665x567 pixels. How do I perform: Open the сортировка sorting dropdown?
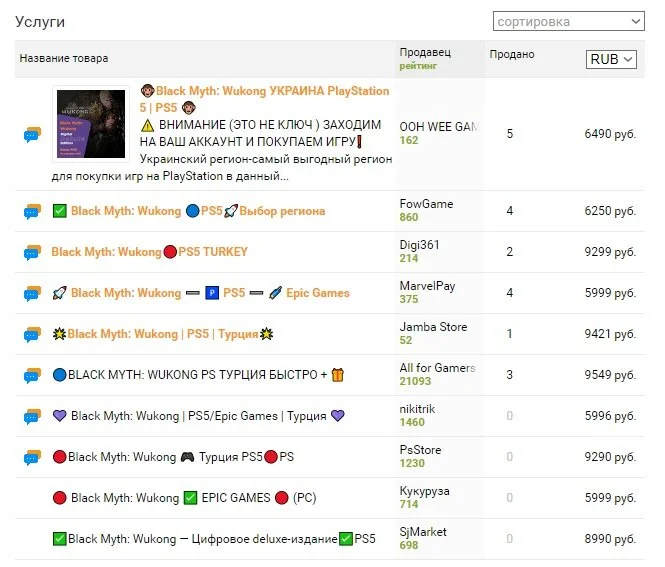pos(568,21)
